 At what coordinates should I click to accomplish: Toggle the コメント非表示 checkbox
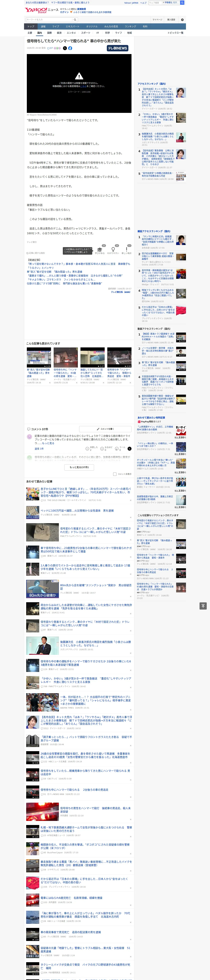(x=115, y=474)
